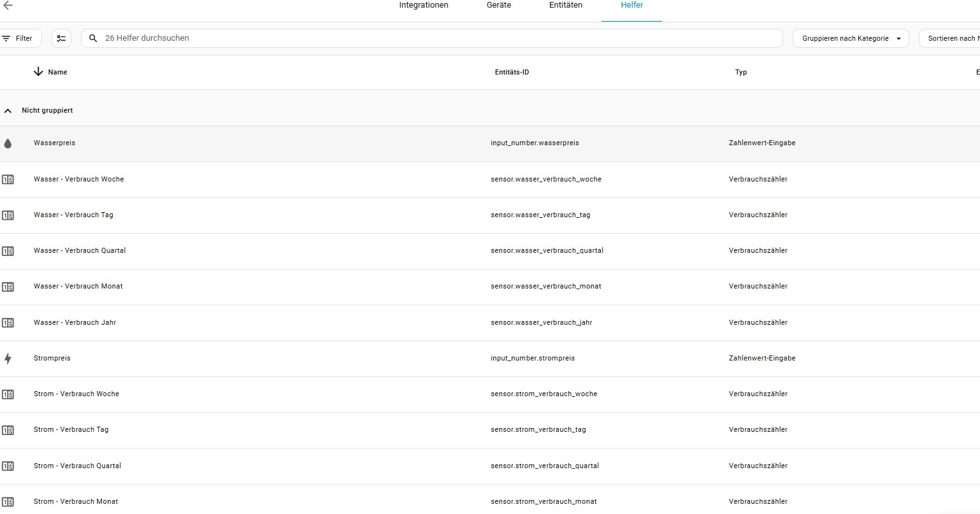980x514 pixels.
Task: Click entity ID sensor.strom_verbrauch_tag
Action: pyautogui.click(x=538, y=430)
